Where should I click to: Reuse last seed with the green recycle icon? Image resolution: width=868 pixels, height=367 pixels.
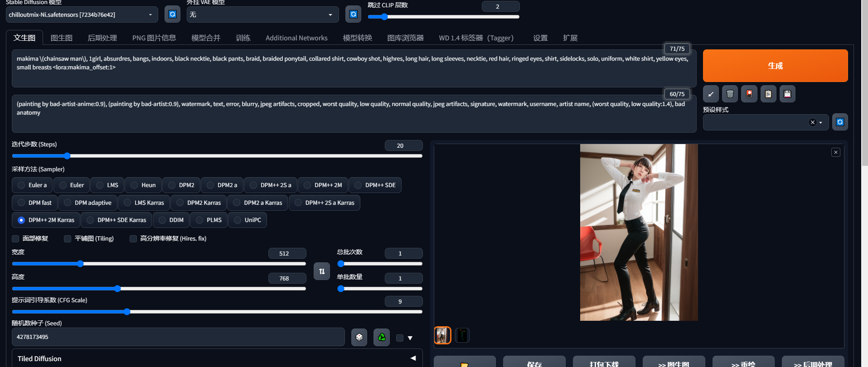coord(382,337)
